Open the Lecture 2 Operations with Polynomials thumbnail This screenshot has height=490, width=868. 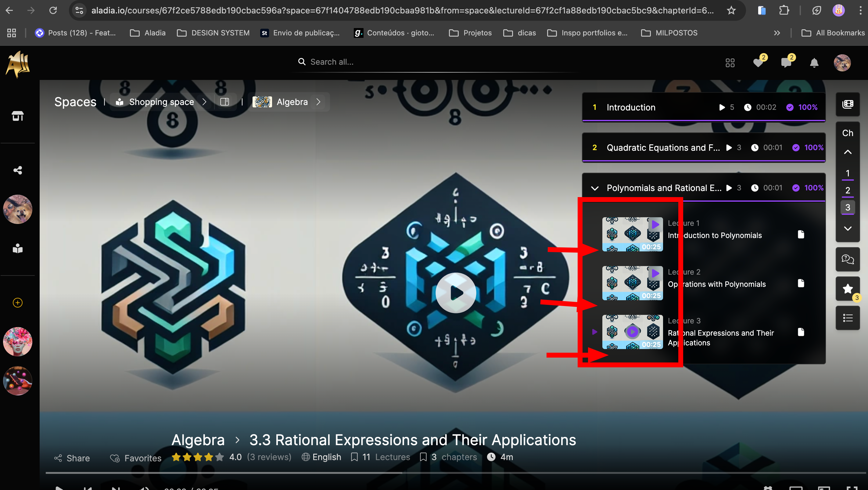(x=633, y=283)
